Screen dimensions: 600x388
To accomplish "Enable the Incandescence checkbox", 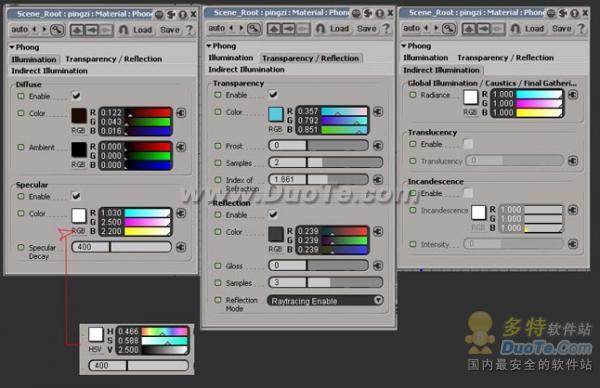I will click(468, 193).
